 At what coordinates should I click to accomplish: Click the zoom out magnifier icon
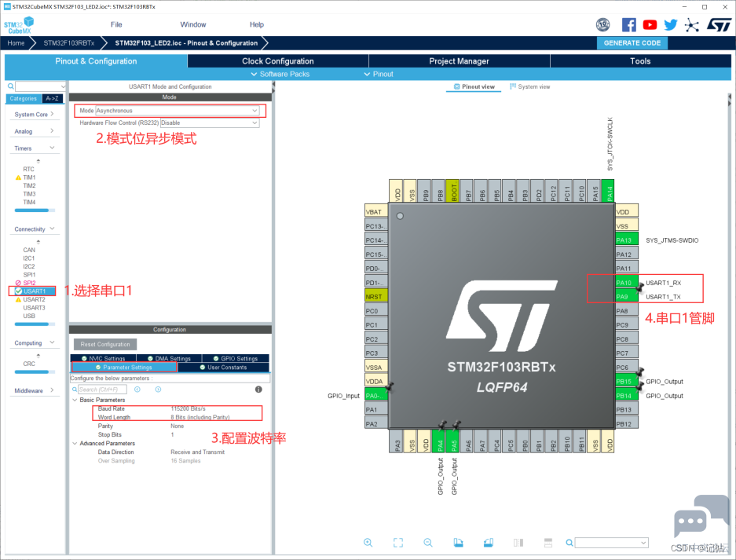click(428, 543)
